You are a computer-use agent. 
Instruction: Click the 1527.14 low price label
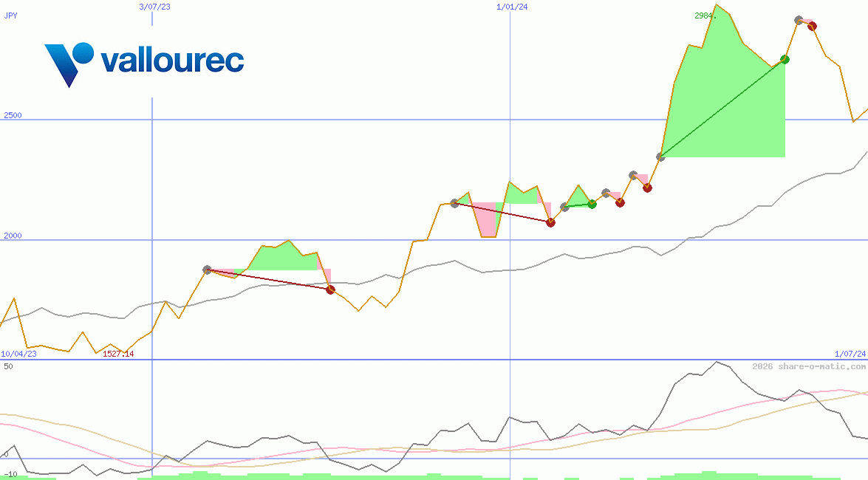(x=117, y=354)
